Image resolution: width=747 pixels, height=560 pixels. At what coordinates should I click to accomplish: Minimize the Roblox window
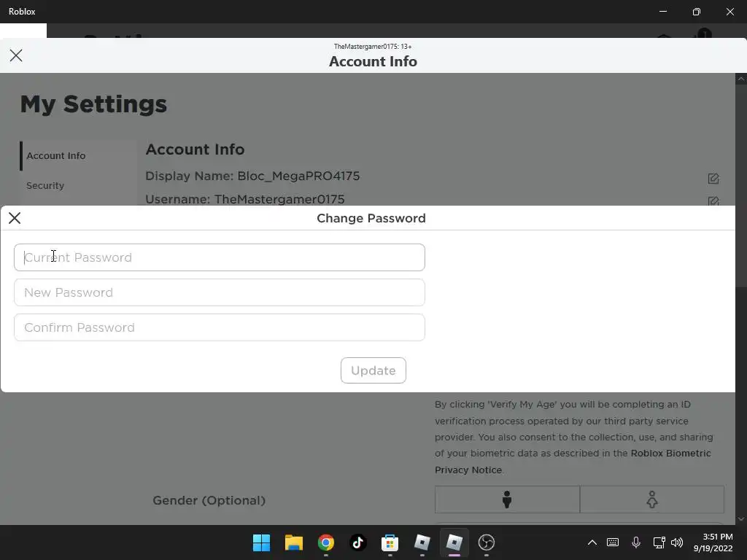[663, 12]
